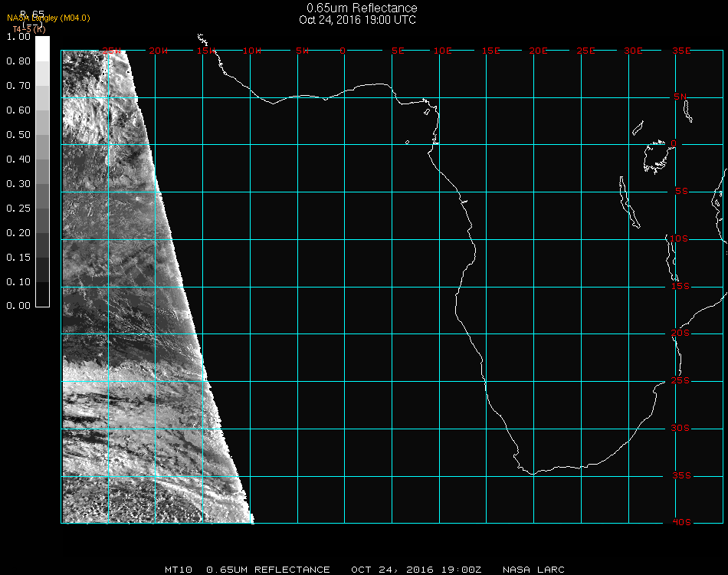Click the white 1.00 segment of the reflectance colorbar
This screenshot has width=728, height=575.
tap(42, 48)
